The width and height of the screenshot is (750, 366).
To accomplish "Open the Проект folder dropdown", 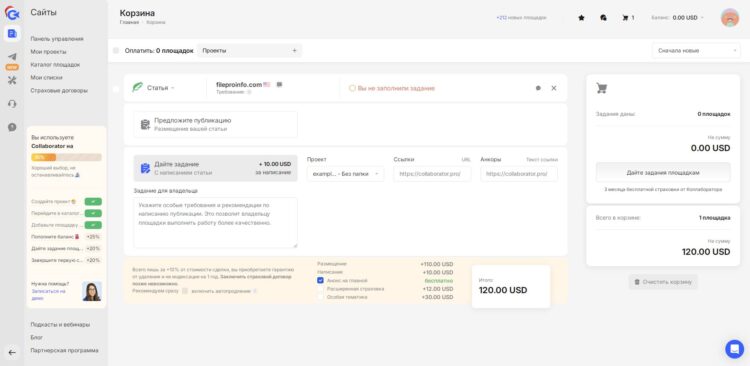I will 345,174.
